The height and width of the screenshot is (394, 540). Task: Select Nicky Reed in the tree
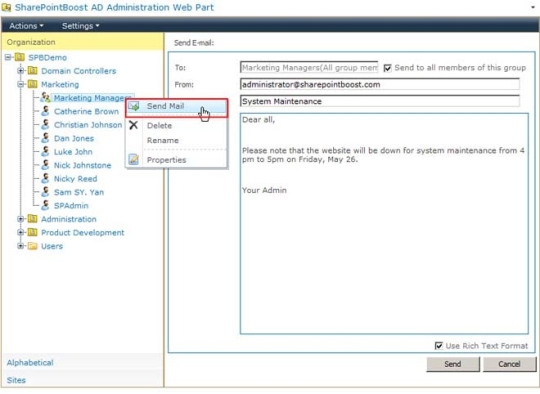(75, 179)
